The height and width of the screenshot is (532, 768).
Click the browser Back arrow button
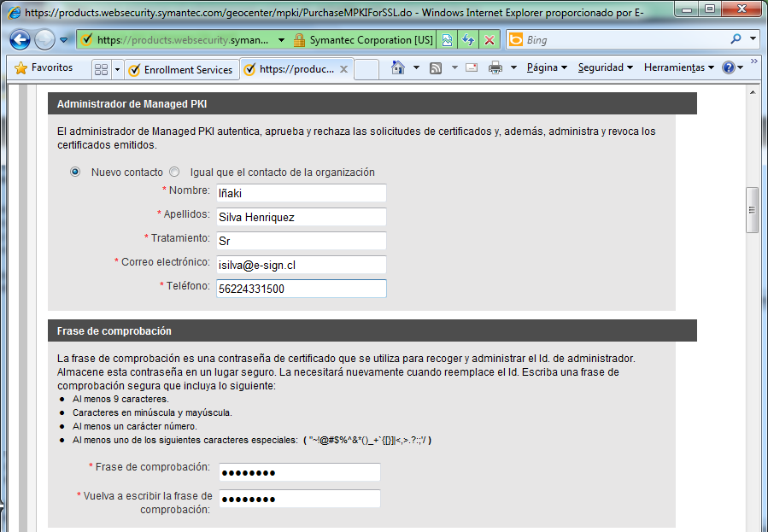point(21,39)
